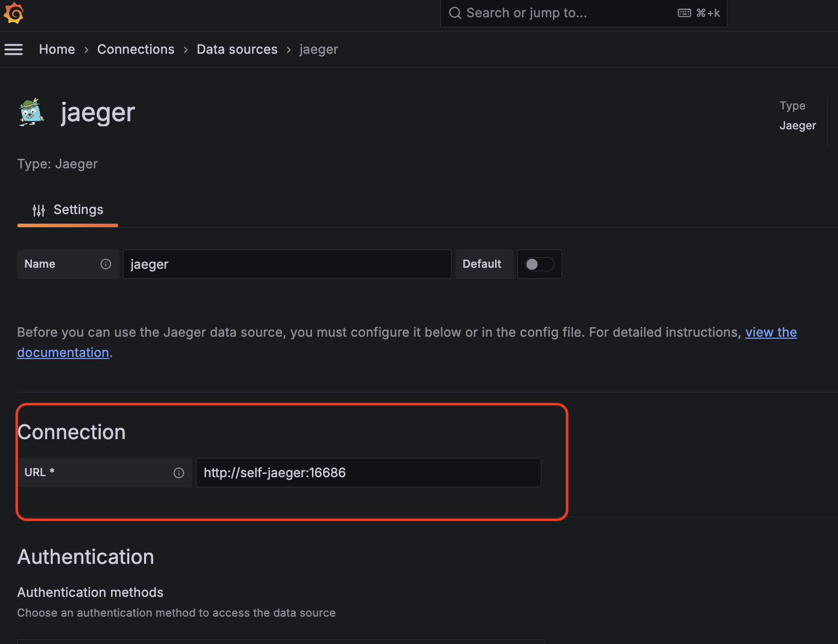Go to Home breadcrumb
The height and width of the screenshot is (644, 838).
click(57, 49)
